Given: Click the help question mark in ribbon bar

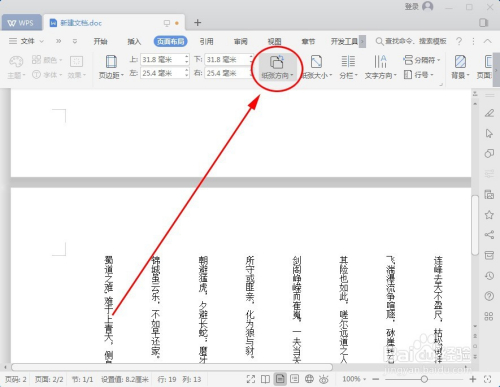Looking at the screenshot, I should tap(459, 41).
